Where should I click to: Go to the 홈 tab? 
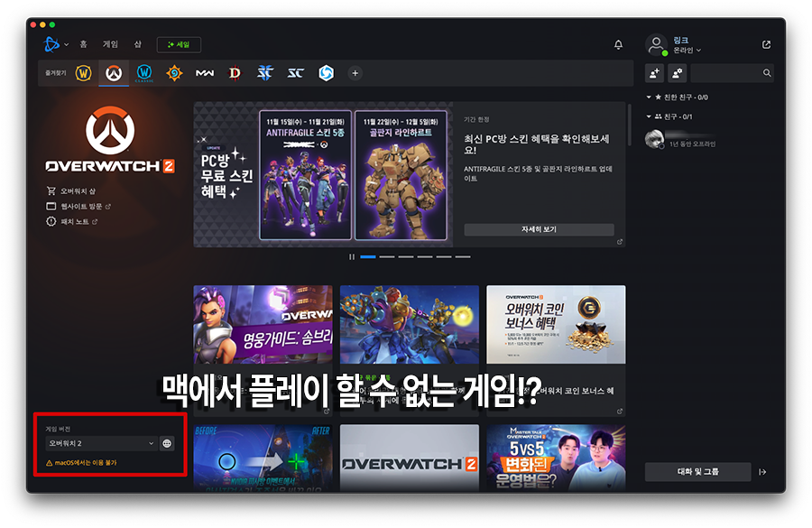coord(83,44)
